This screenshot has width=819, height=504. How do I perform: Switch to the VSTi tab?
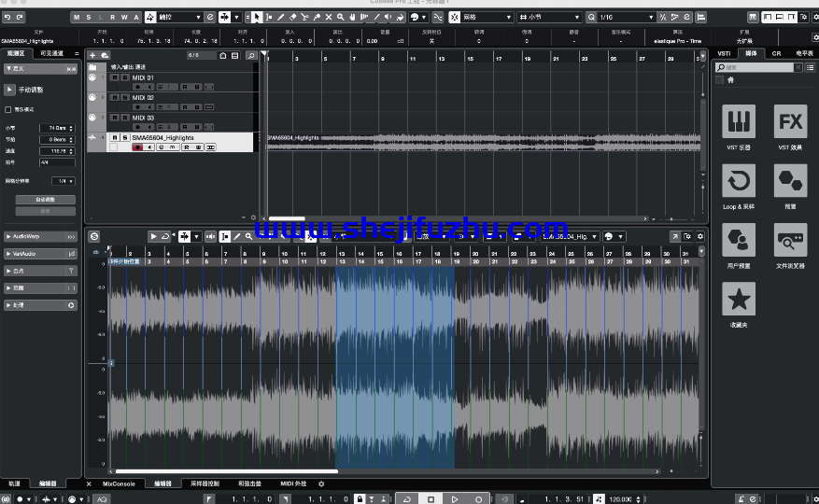724,53
